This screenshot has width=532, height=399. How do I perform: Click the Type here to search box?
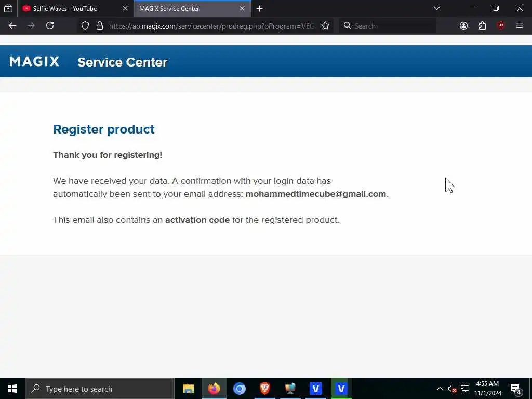[100, 389]
